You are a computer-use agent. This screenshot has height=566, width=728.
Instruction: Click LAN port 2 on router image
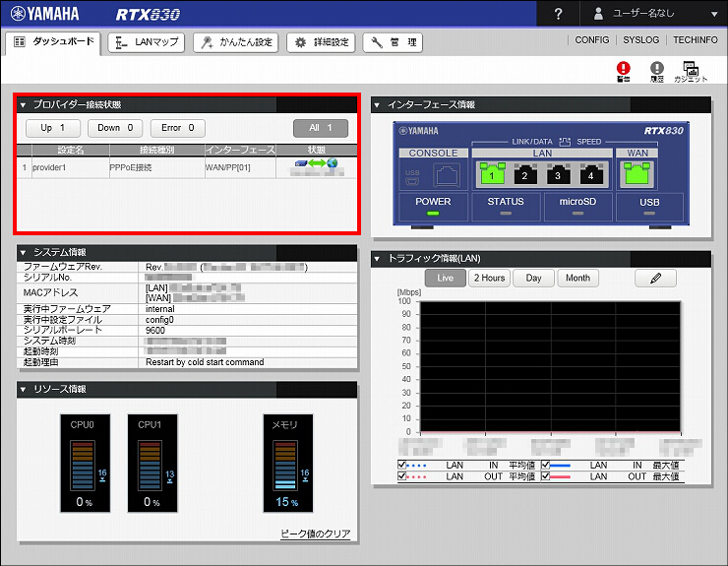coord(525,174)
